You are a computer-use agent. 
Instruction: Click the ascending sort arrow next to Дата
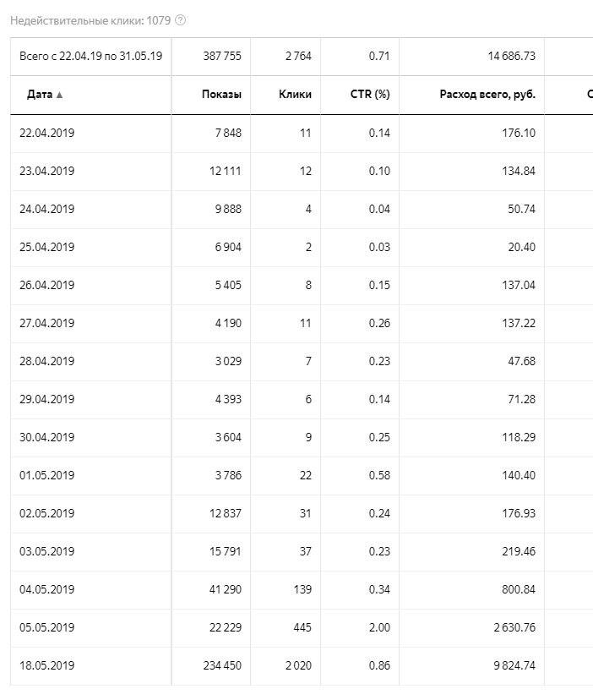[x=59, y=95]
